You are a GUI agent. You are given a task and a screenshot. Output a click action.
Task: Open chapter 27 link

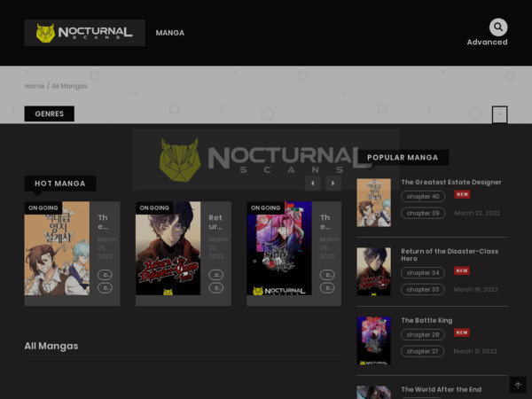[422, 351]
